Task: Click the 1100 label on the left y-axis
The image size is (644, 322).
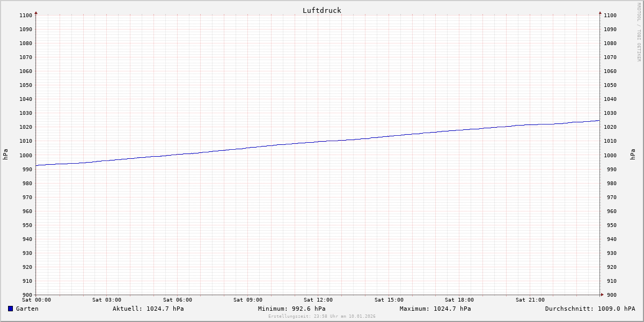Action: tap(25, 16)
